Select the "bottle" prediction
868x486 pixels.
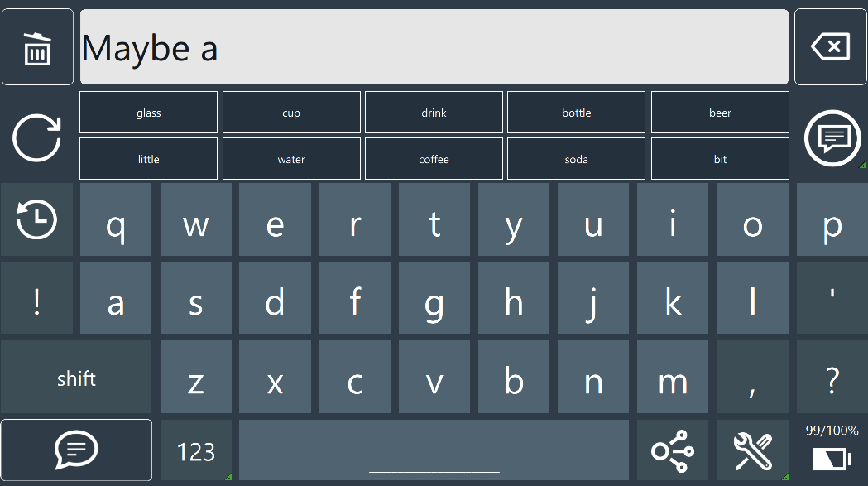(576, 113)
